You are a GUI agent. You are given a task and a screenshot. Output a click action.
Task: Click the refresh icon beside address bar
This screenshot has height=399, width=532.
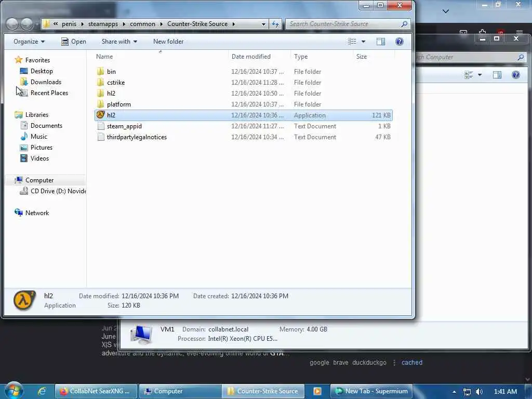pyautogui.click(x=275, y=24)
